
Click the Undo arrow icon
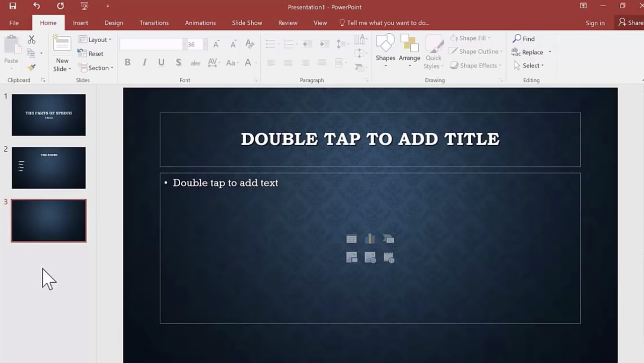point(36,6)
